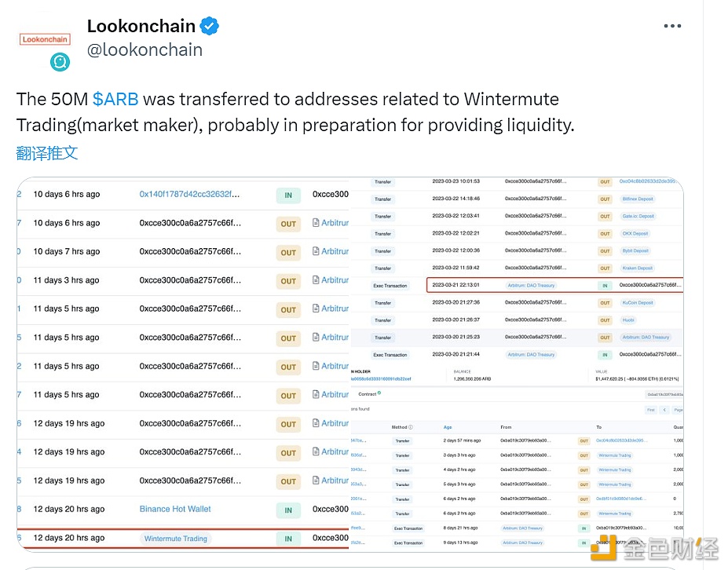The image size is (728, 570).
Task: Open the @lookonchain handle
Action: click(x=145, y=49)
